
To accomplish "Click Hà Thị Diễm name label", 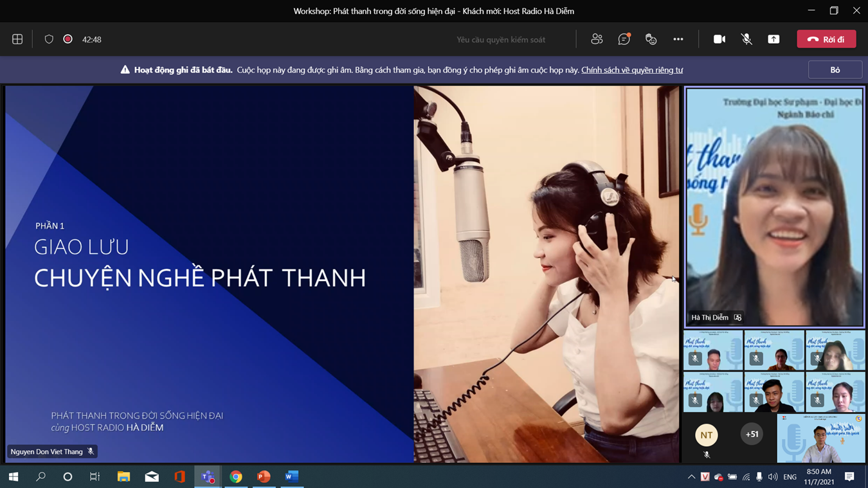I will pyautogui.click(x=710, y=318).
